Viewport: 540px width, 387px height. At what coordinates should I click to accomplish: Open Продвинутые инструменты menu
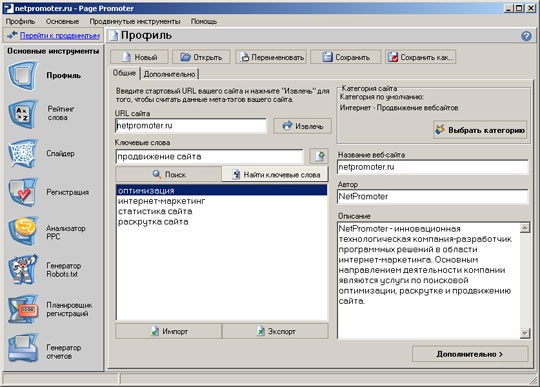(x=135, y=21)
